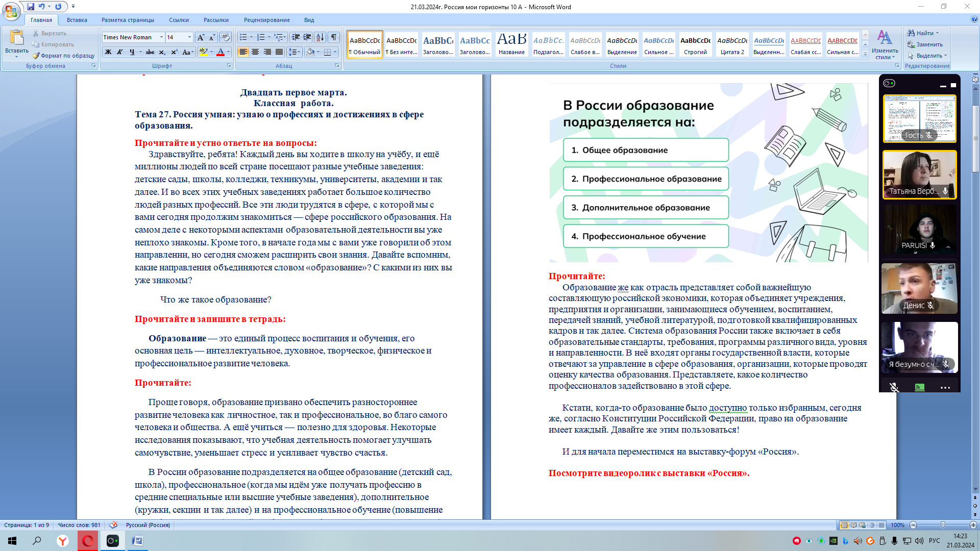Viewport: 980px width, 551px height.
Task: Increase font size with grow font icon
Action: pyautogui.click(x=201, y=37)
